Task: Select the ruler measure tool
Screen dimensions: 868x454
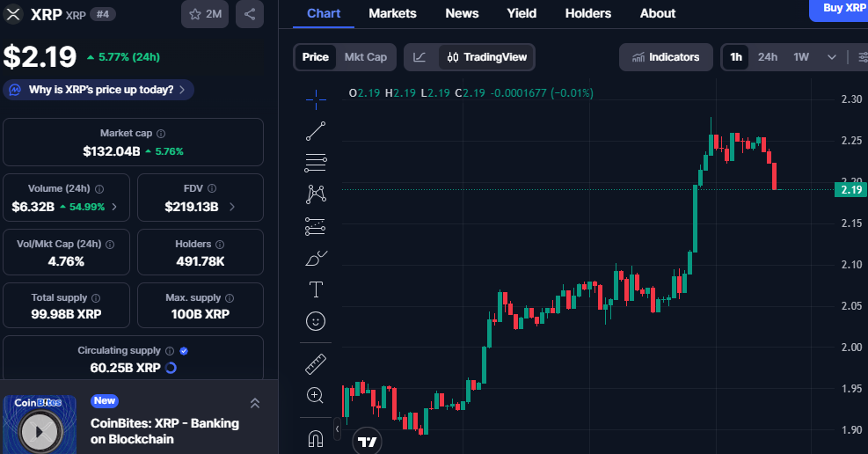Action: [x=316, y=363]
